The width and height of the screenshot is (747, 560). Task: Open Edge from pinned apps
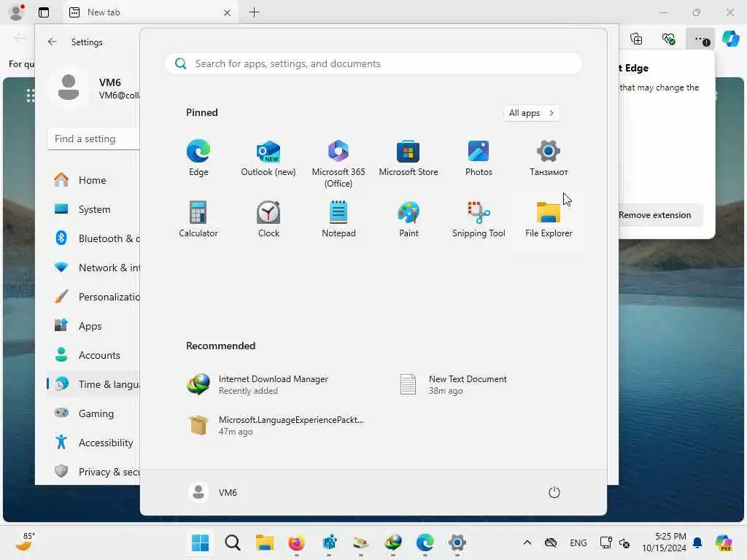click(198, 158)
